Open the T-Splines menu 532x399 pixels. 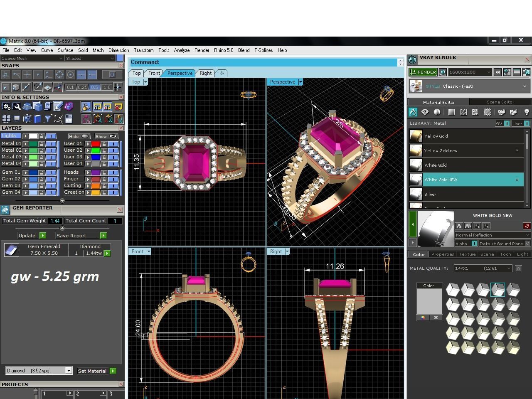pos(264,50)
